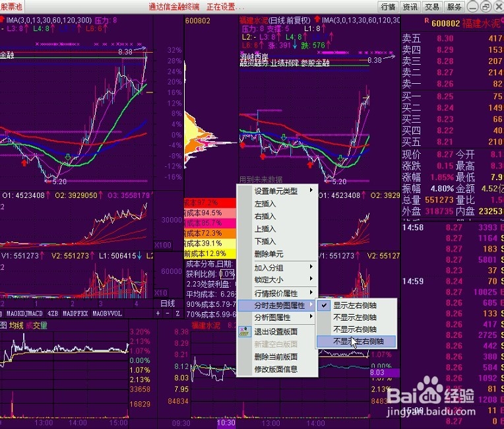Viewport: 504px width, 429px height.
Task: Click the plus zoom button beside 日线
Action: (x=158, y=313)
